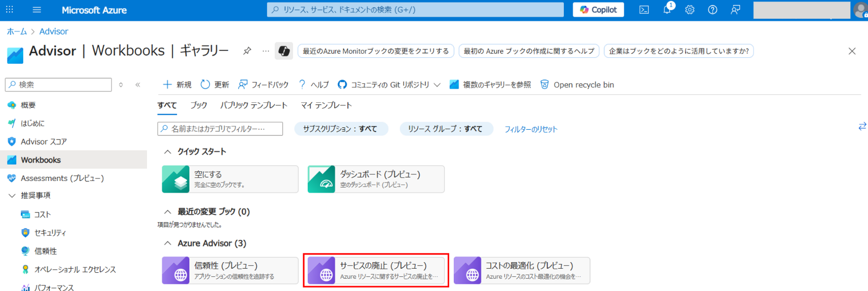Image resolution: width=868 pixels, height=291 pixels.
Task: Collapse the Azure Advisor (3) section
Action: pos(167,243)
